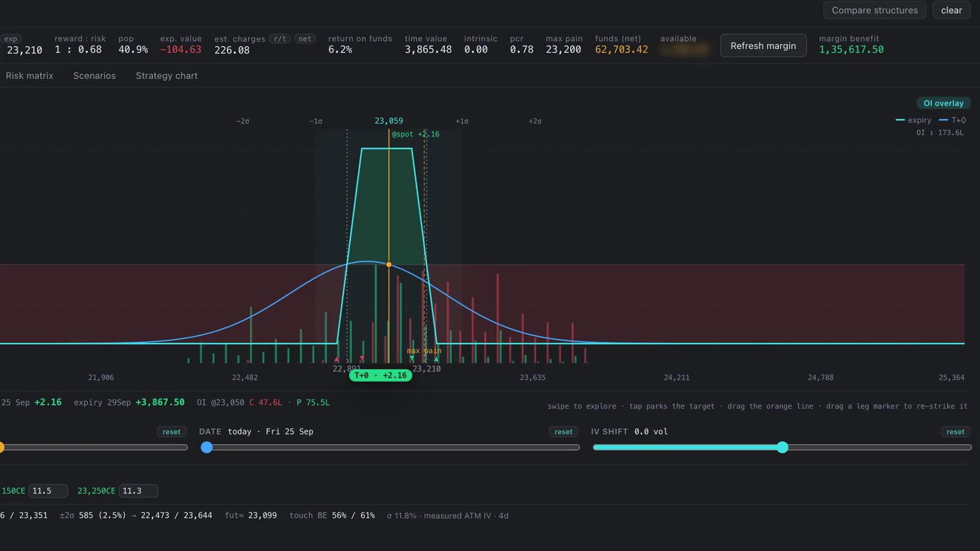980x551 pixels.
Task: Click the funds (net) value 62,703.42
Action: point(621,50)
